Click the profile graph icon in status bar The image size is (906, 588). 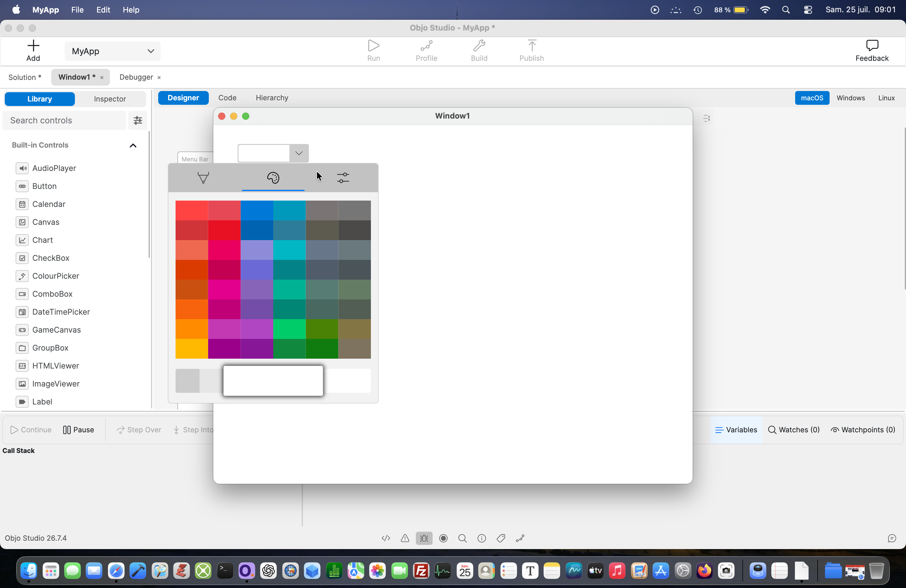520,538
